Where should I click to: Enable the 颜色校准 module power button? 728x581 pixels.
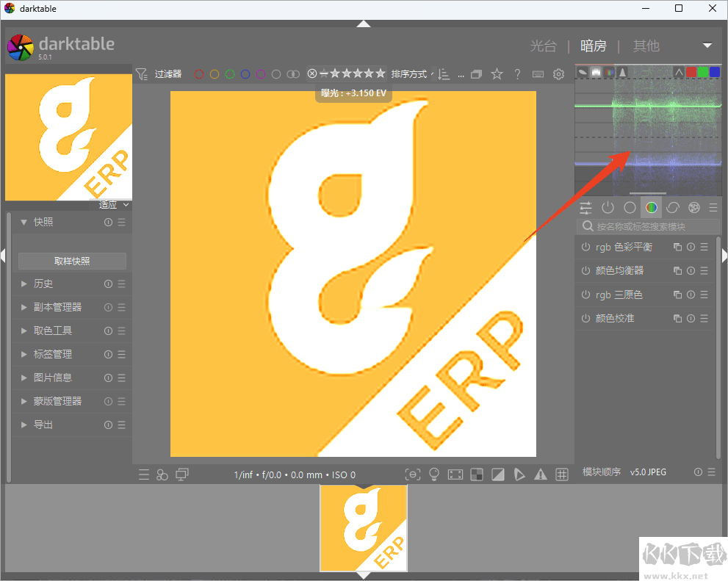coord(585,318)
